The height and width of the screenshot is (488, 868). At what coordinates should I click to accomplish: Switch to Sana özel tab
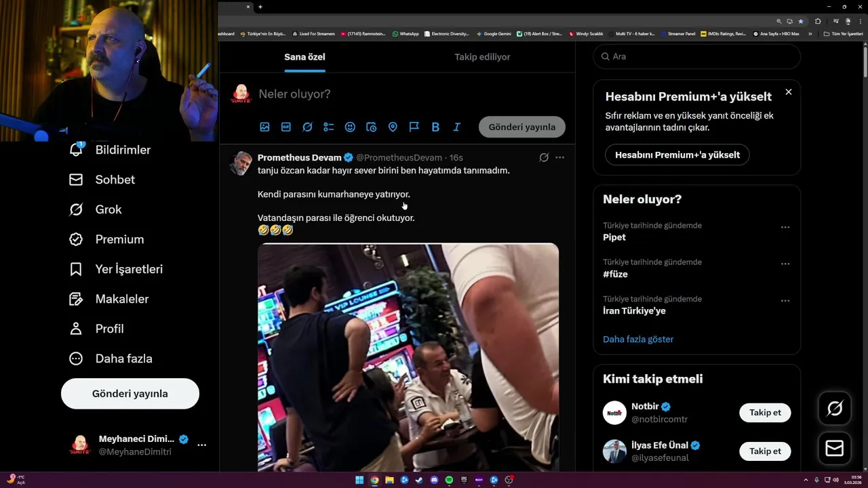(304, 57)
